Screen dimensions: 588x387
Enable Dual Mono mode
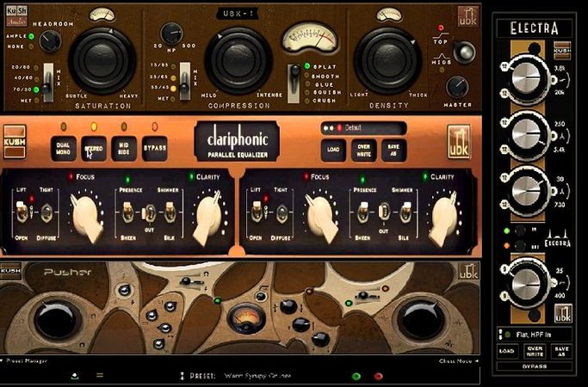pos(64,148)
